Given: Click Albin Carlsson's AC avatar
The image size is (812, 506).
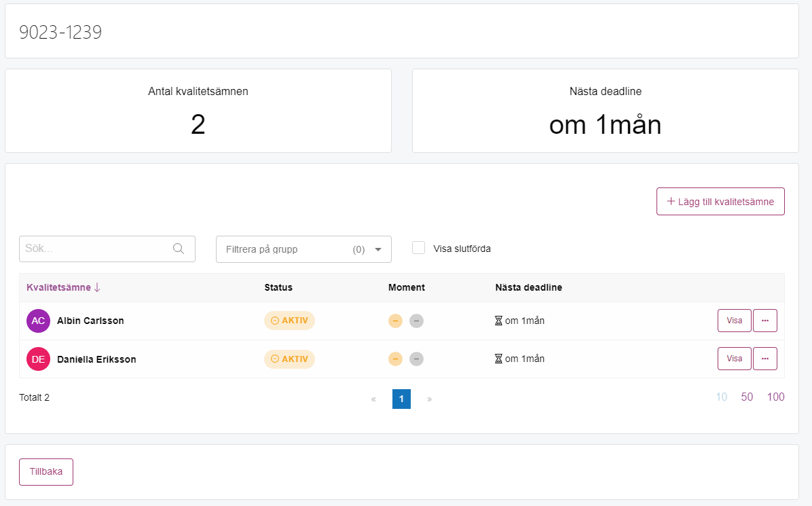Looking at the screenshot, I should click(x=38, y=321).
